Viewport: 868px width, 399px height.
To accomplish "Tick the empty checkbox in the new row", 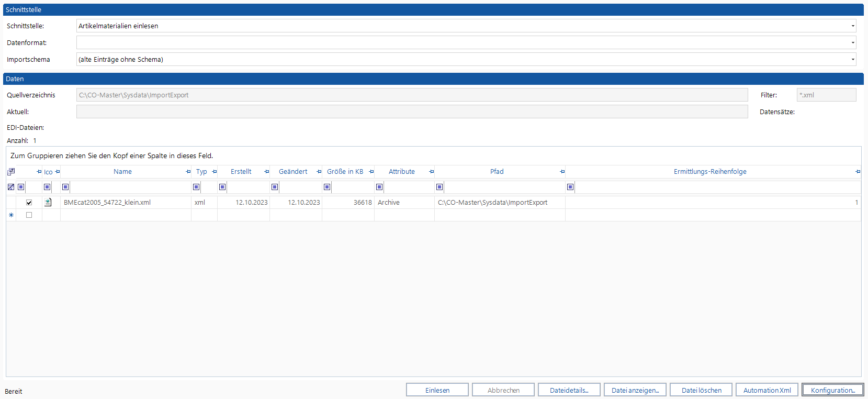I will coord(29,215).
